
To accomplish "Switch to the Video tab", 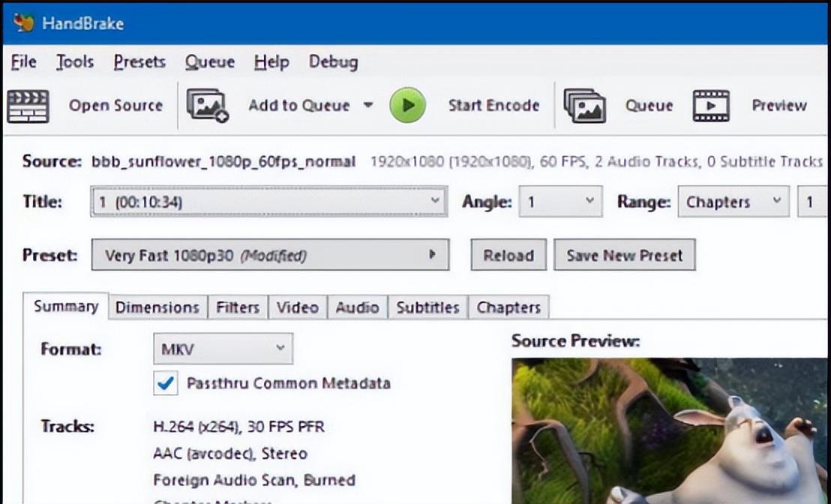I will click(297, 307).
